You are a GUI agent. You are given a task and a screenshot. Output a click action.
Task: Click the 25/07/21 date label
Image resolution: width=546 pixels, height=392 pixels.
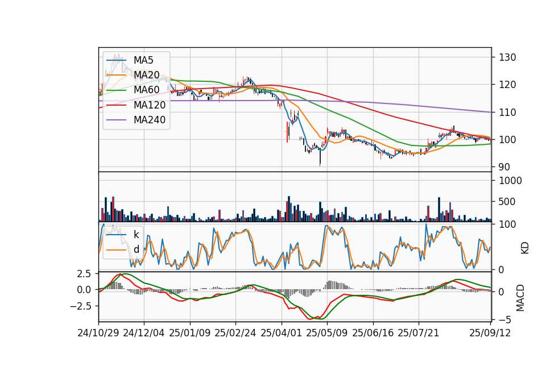419,333
